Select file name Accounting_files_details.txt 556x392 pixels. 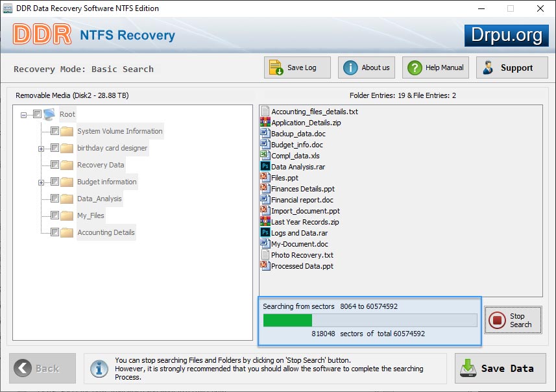315,112
